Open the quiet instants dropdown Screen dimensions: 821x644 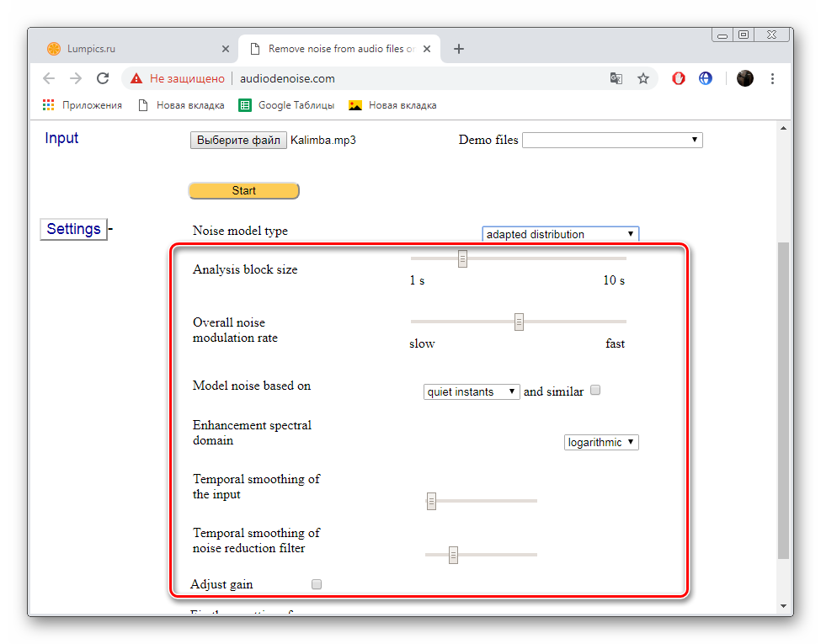pos(472,391)
